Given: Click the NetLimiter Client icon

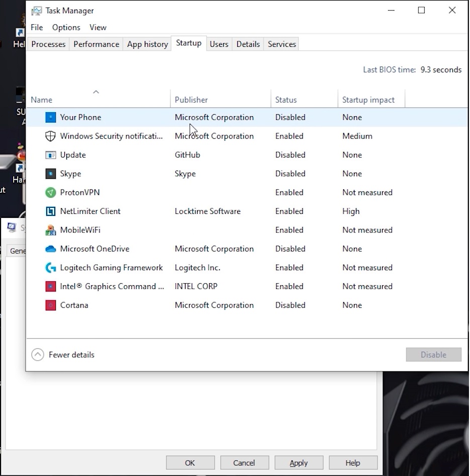Looking at the screenshot, I should coord(50,211).
